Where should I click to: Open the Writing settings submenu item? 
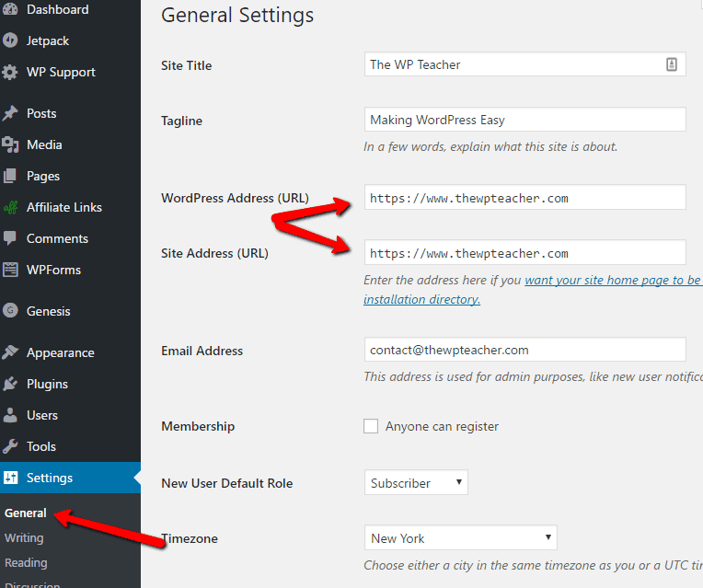[24, 537]
